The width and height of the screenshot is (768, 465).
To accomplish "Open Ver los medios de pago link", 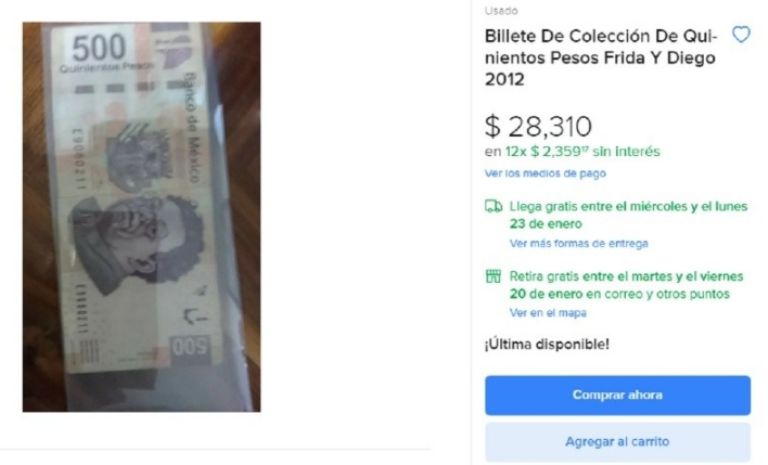I will point(545,173).
